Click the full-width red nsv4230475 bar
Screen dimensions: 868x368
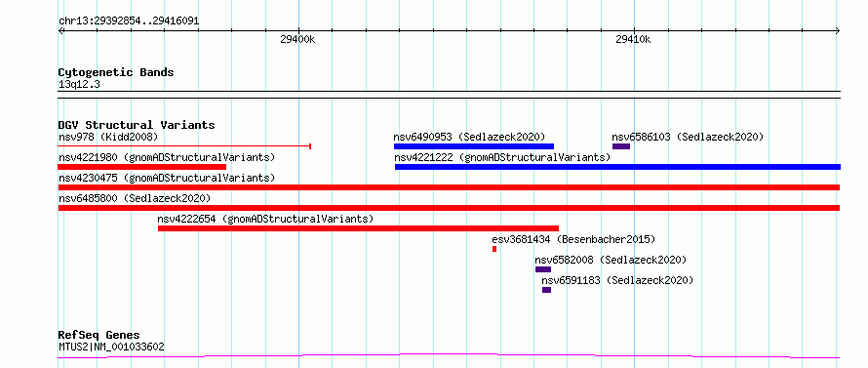click(x=449, y=187)
